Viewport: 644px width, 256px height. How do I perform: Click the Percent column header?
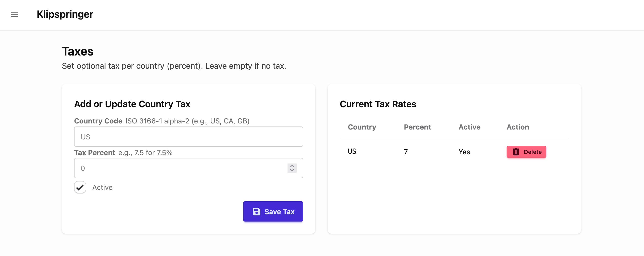click(x=417, y=127)
